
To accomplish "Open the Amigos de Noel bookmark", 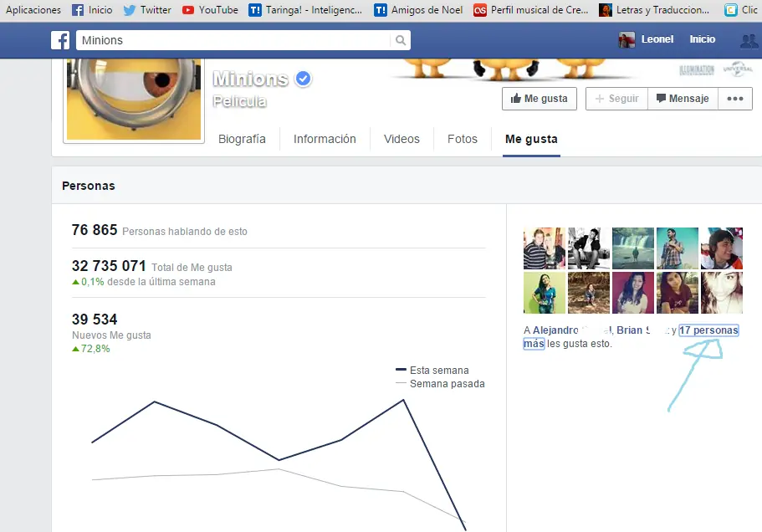I will pos(418,10).
